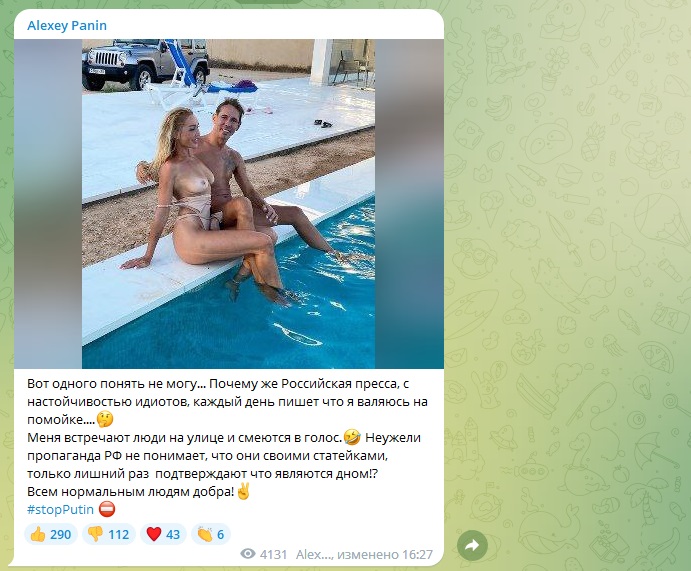The height and width of the screenshot is (571, 691).
Task: Click the blurred right margin of the photo
Action: click(x=409, y=204)
